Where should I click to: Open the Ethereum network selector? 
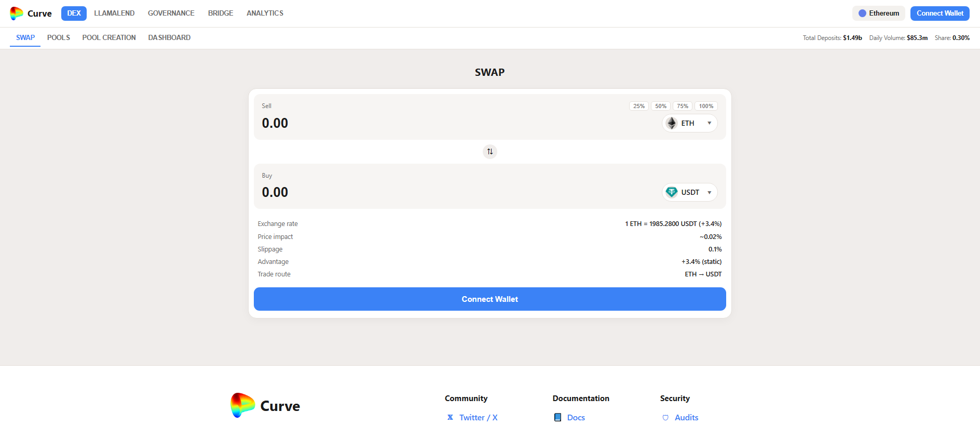click(878, 14)
